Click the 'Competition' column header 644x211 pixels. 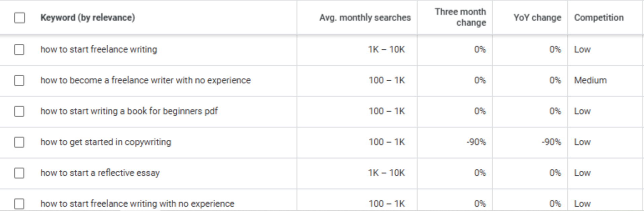click(599, 18)
